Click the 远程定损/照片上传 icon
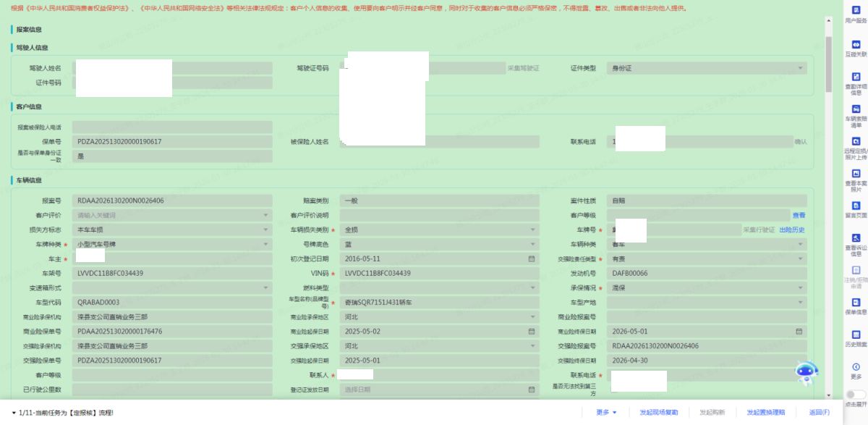868x425 pixels. [x=856, y=146]
